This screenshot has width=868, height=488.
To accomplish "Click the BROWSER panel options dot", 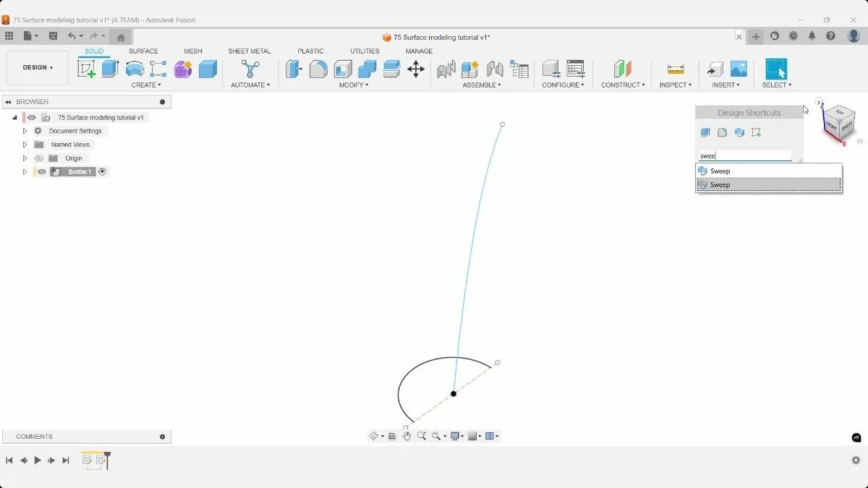I will click(x=162, y=102).
